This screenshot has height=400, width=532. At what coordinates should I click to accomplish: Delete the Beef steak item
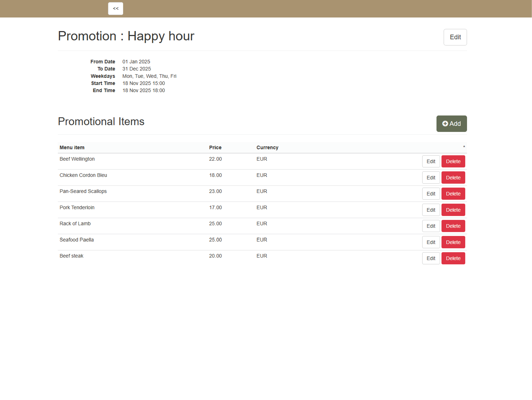[453, 258]
